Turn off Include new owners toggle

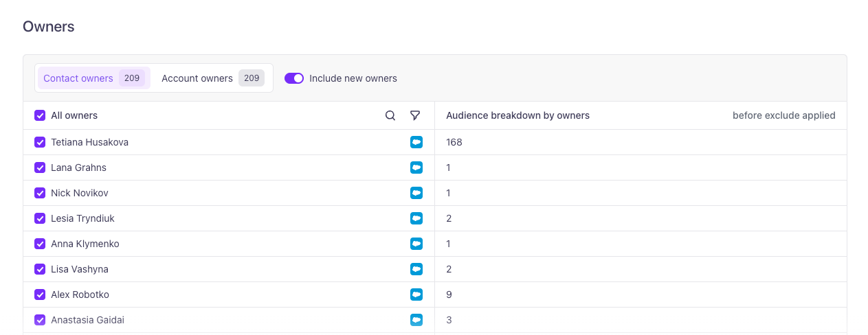(x=294, y=78)
